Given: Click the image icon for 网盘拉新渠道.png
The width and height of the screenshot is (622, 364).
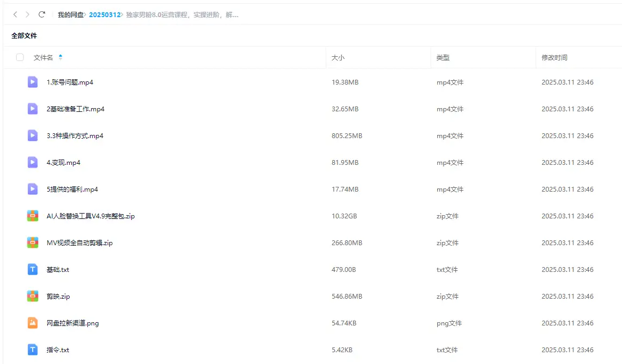Looking at the screenshot, I should [x=33, y=323].
